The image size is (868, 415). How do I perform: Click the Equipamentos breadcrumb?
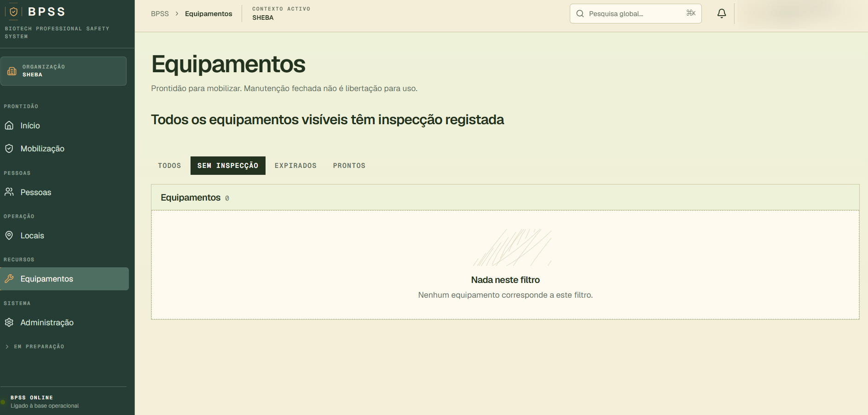(x=208, y=14)
